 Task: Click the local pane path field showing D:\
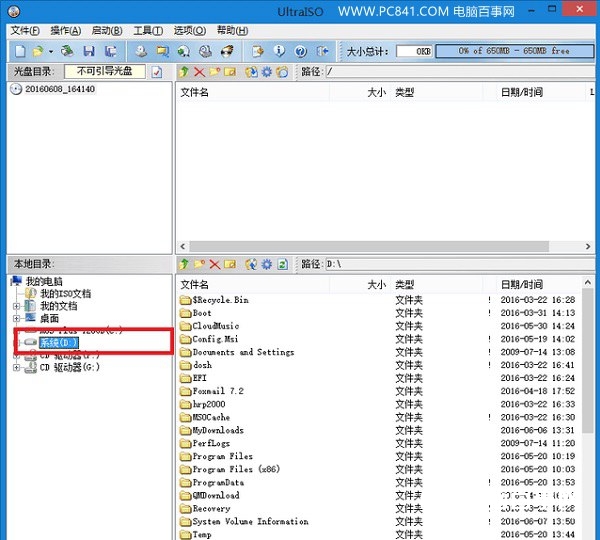(x=460, y=264)
